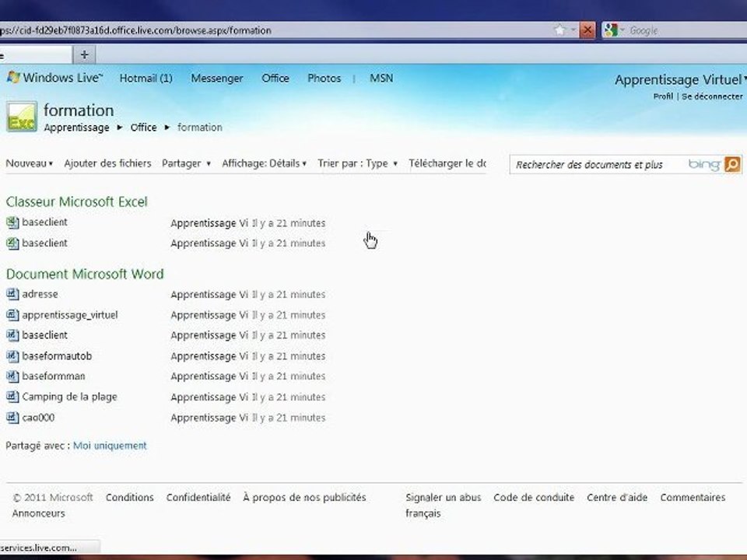Open a new browser tab with plus
The image size is (747, 560).
(84, 54)
